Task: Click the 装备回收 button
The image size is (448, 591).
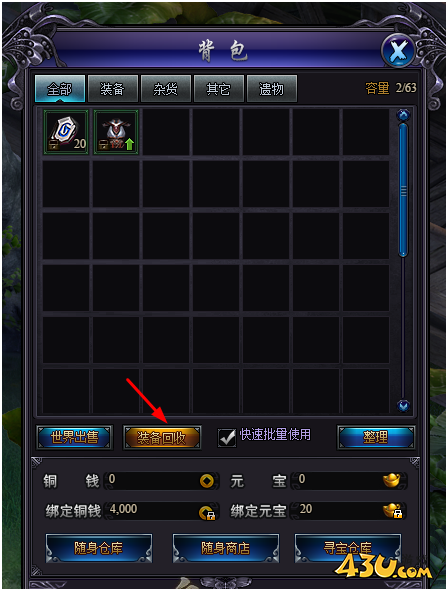Action: 162,438
